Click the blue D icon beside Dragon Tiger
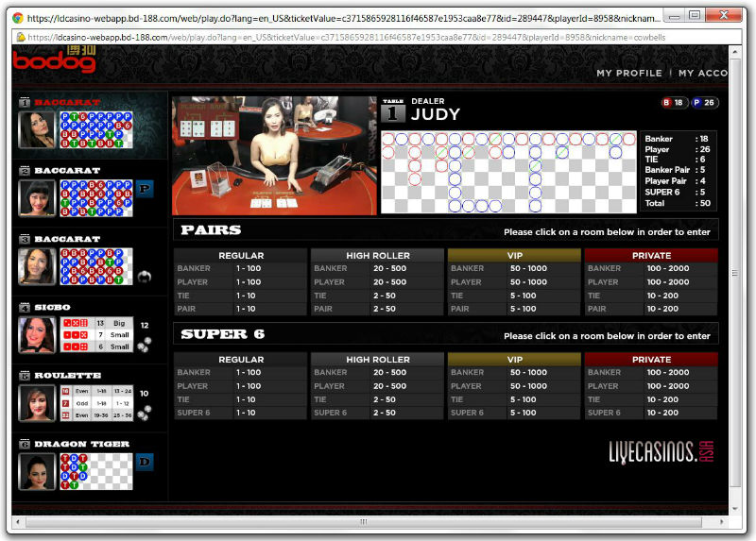 (145, 462)
